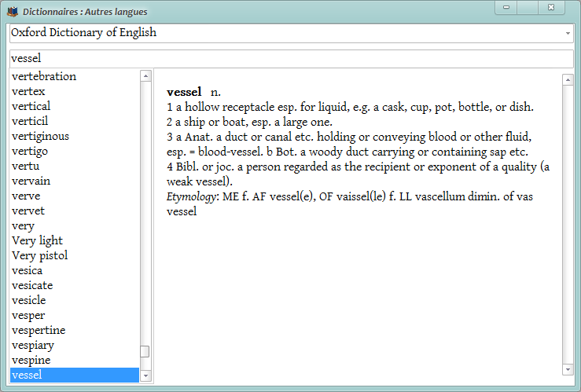Click the search field containing vessel
581x392 pixels.
(291, 58)
